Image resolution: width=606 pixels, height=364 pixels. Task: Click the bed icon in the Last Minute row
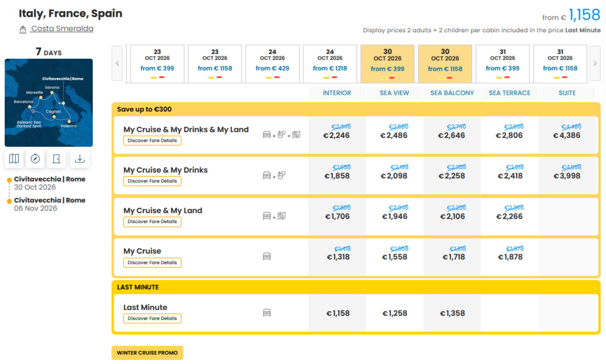point(267,313)
